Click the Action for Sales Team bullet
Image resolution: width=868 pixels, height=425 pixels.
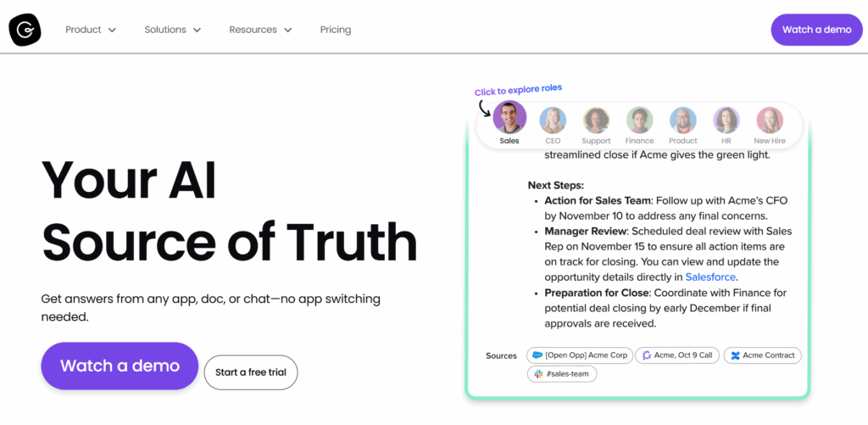pyautogui.click(x=666, y=208)
